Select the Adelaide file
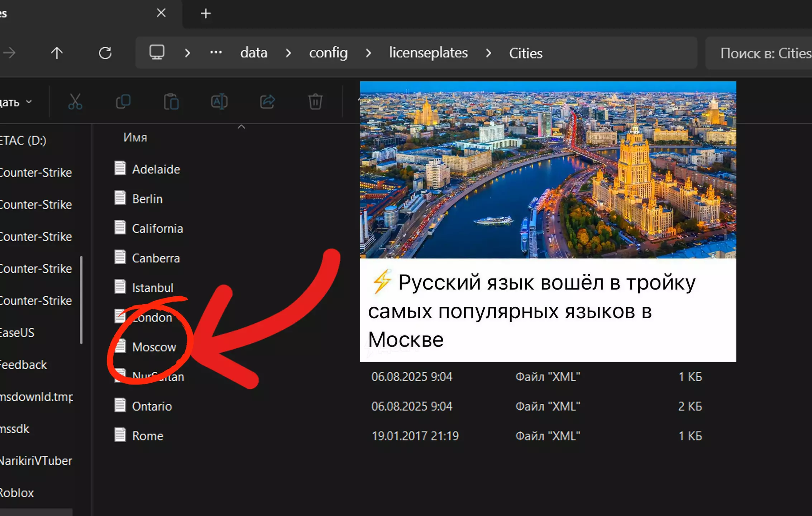Viewport: 812px width, 516px height. tap(156, 169)
